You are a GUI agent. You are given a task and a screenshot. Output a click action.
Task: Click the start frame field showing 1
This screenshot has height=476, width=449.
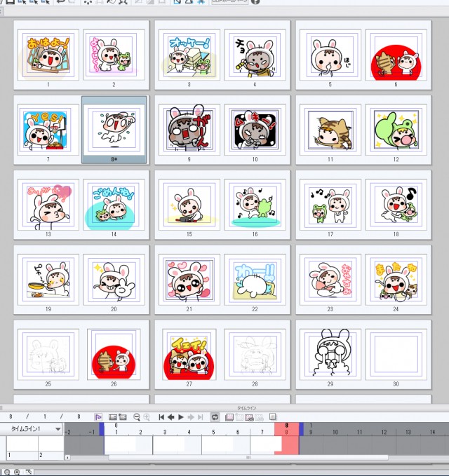(x=45, y=417)
